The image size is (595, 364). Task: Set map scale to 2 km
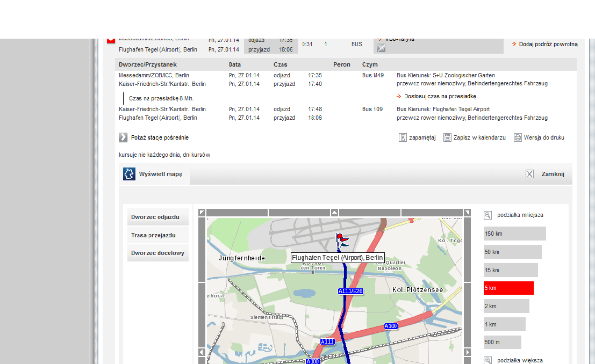[x=506, y=306]
